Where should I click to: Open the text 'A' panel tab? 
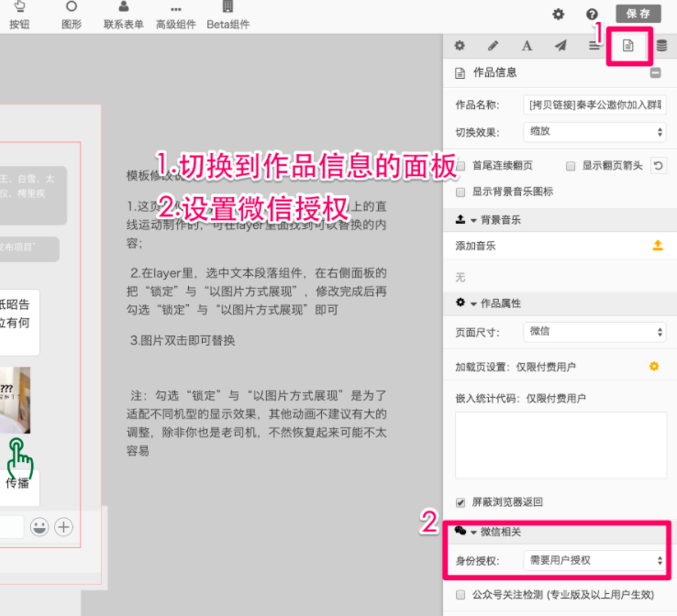[527, 46]
